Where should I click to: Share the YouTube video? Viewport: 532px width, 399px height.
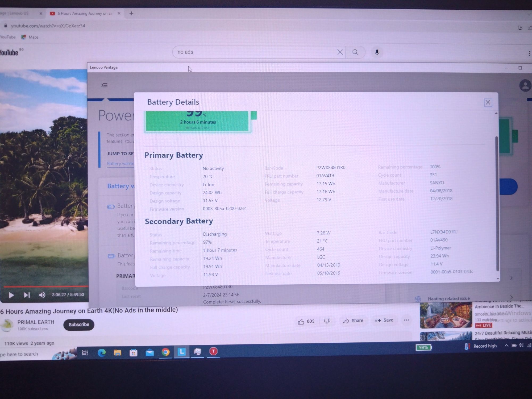[x=353, y=321]
